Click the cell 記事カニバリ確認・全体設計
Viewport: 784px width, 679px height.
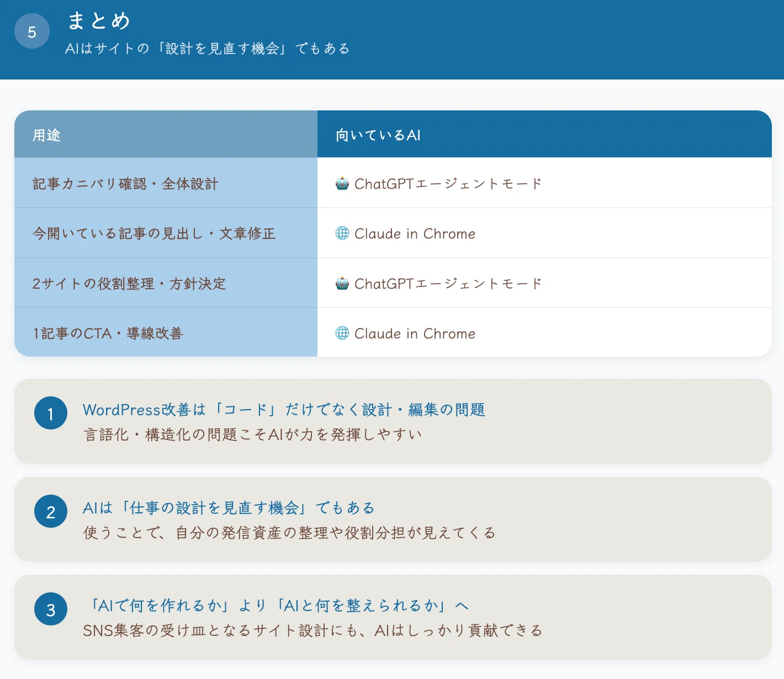pyautogui.click(x=166, y=183)
